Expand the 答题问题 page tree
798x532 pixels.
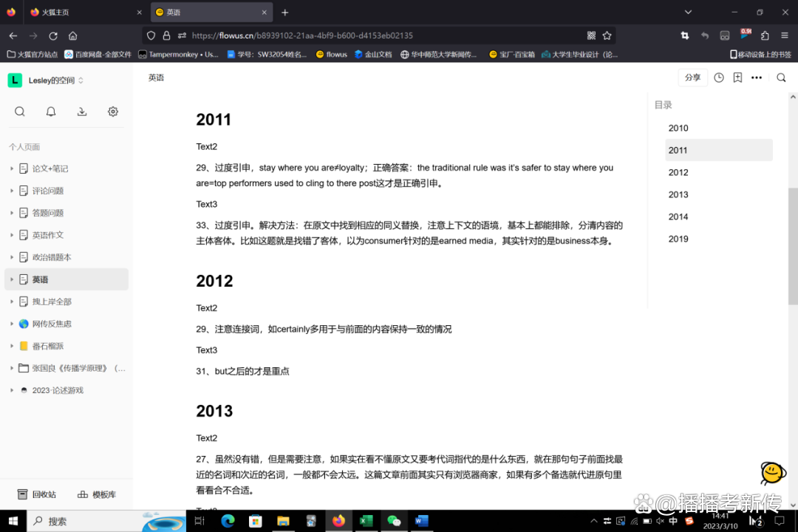(12, 213)
